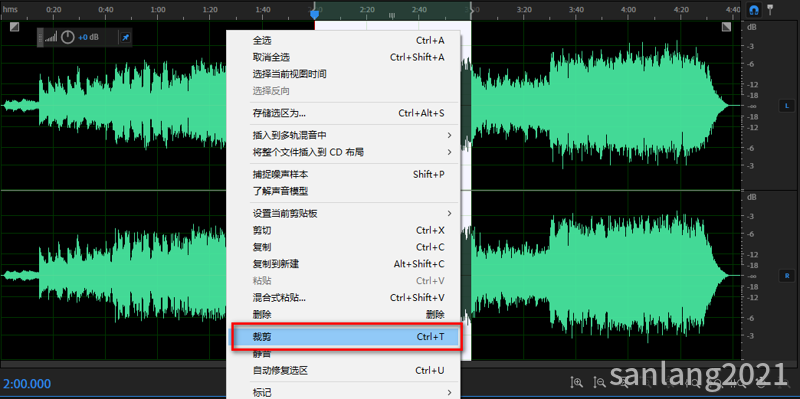Click the HUD pin icon
Image resolution: width=800 pixels, height=399 pixels.
click(x=125, y=37)
